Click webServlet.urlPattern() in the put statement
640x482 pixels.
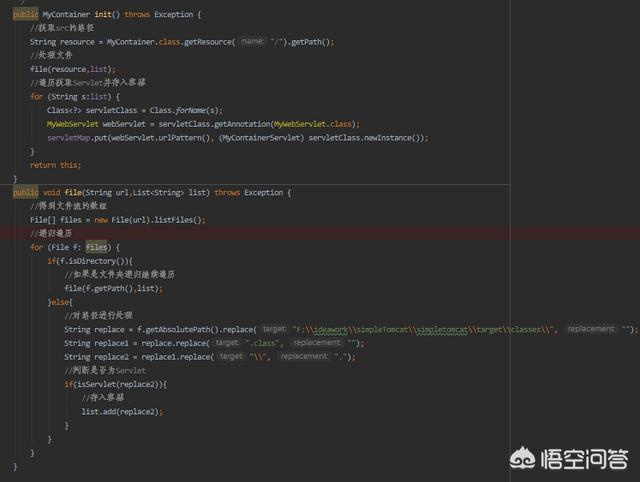click(x=161, y=138)
